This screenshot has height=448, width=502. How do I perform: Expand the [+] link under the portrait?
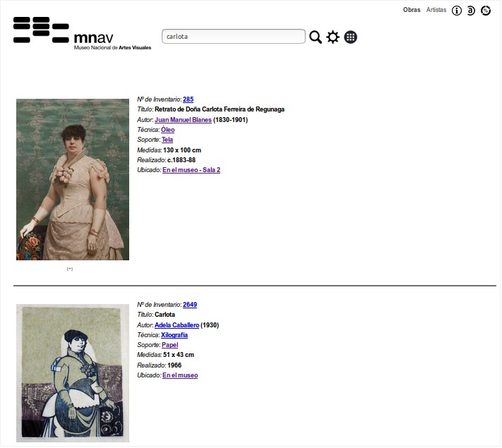coord(70,270)
